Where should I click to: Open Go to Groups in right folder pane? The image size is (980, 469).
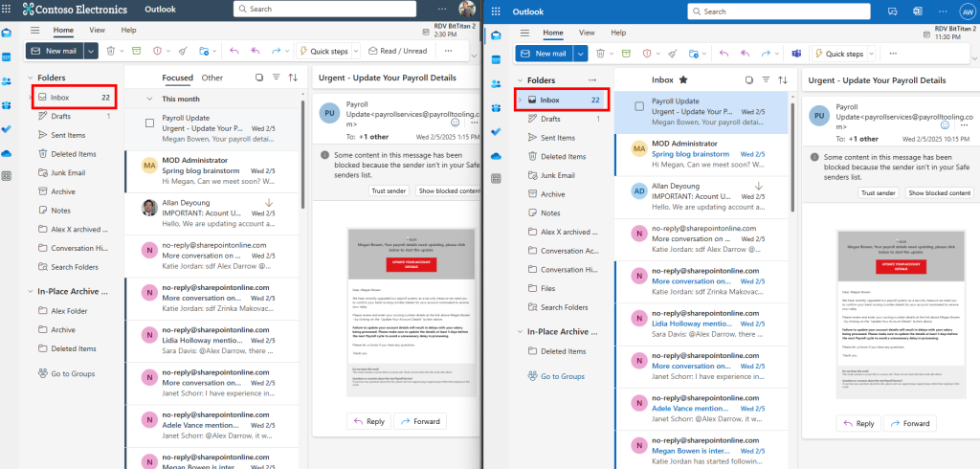coord(556,376)
